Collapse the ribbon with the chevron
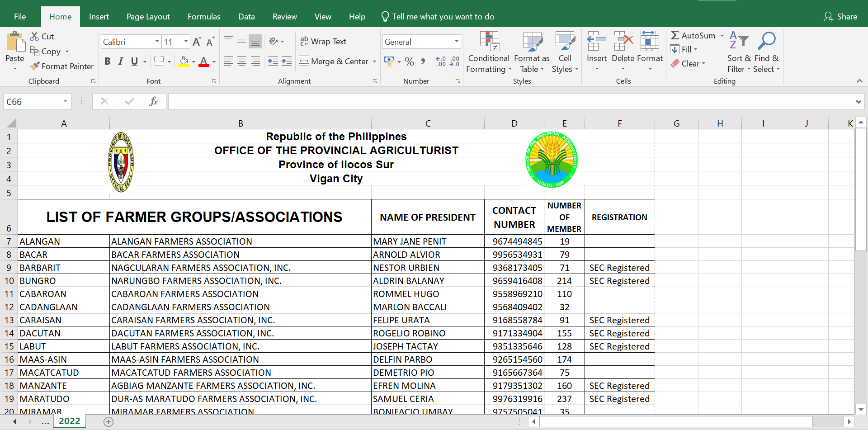The height and width of the screenshot is (430, 868). click(x=859, y=81)
